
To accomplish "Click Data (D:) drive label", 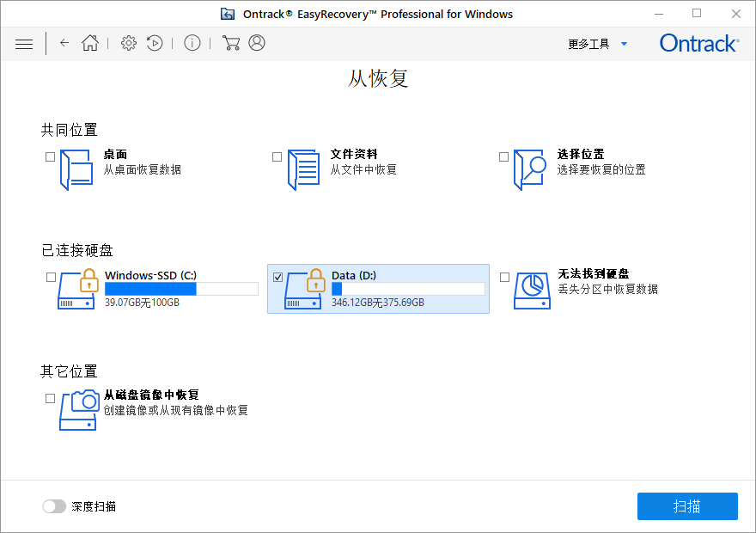I will coord(354,275).
